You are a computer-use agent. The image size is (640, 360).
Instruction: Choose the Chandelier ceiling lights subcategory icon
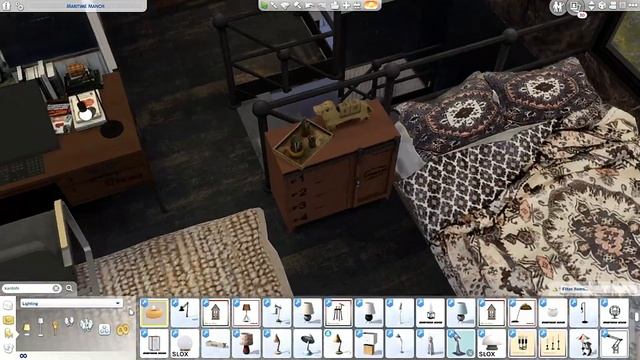[86, 325]
